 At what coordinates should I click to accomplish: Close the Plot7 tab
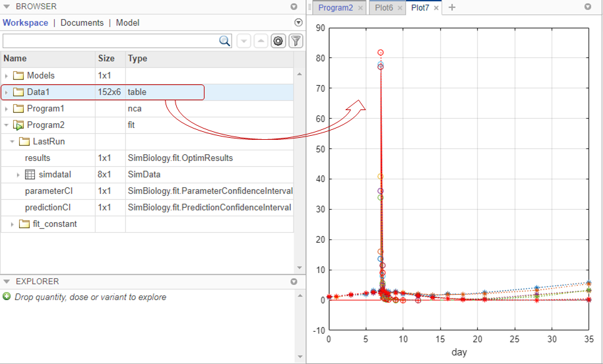pos(436,8)
